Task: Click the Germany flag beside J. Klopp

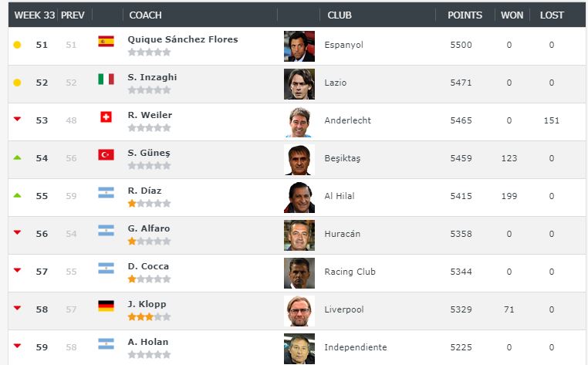Action: tap(106, 306)
